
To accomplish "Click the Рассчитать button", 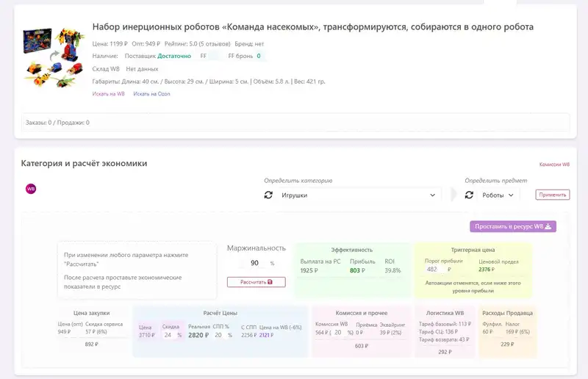I will (x=256, y=282).
